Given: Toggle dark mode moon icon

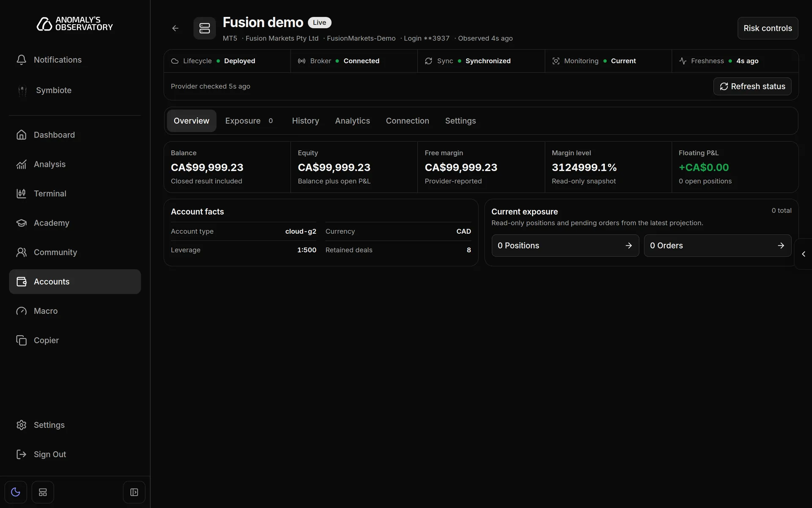Looking at the screenshot, I should [x=16, y=492].
